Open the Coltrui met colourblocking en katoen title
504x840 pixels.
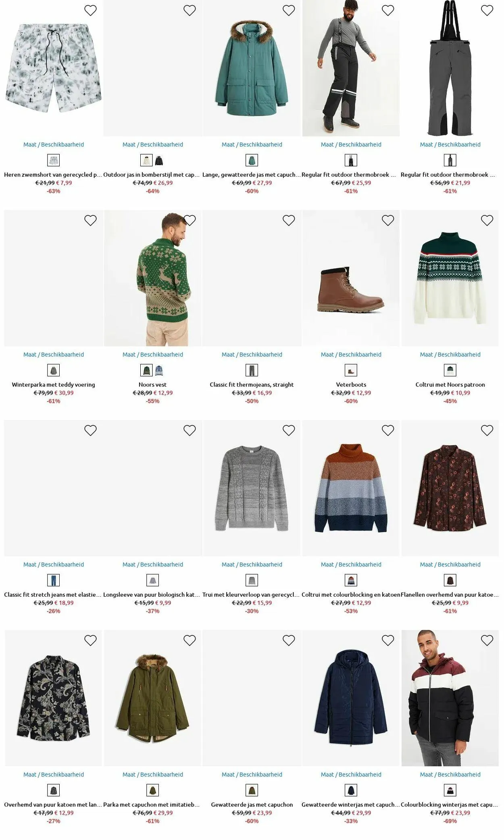(351, 595)
